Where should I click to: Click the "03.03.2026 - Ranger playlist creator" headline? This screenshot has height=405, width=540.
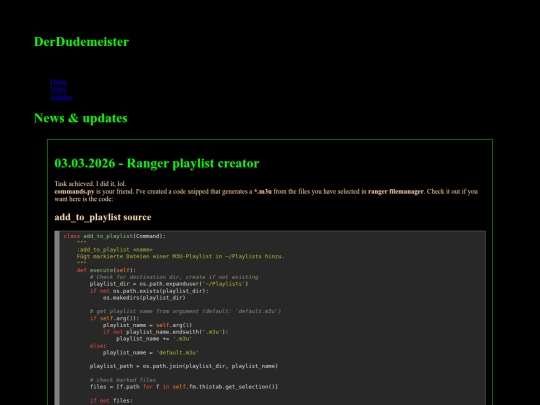157,163
